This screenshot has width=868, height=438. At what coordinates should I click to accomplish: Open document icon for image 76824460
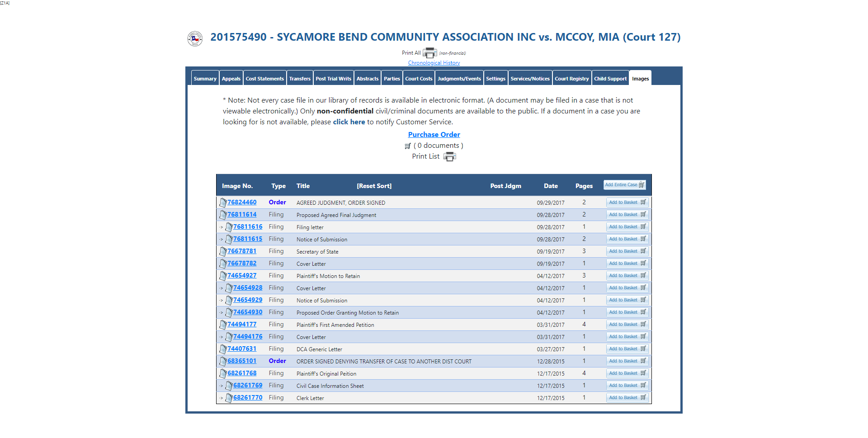click(x=223, y=203)
